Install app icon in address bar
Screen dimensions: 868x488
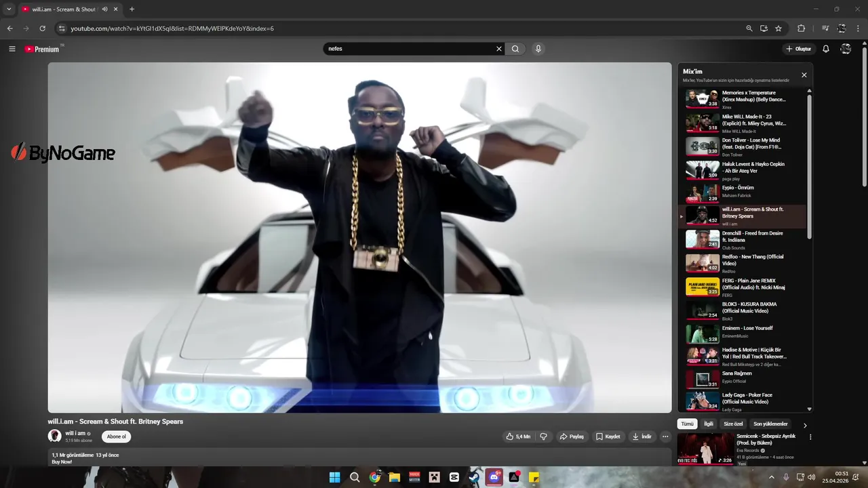764,28
